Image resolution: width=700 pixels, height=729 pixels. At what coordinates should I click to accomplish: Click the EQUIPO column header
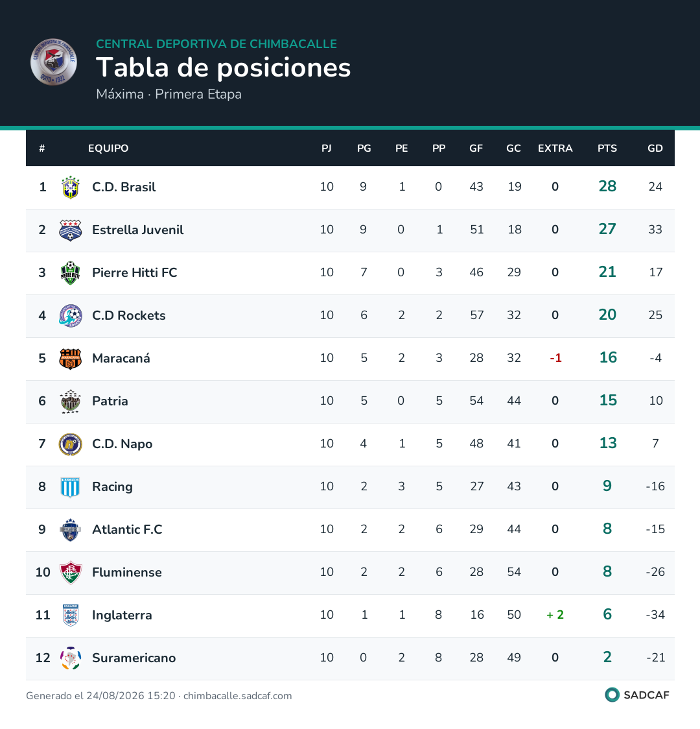108,149
